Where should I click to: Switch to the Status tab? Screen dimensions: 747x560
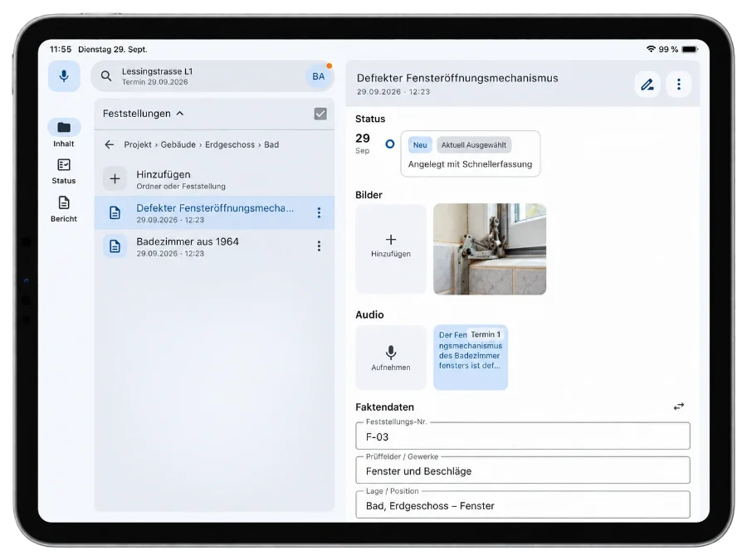pos(64,172)
